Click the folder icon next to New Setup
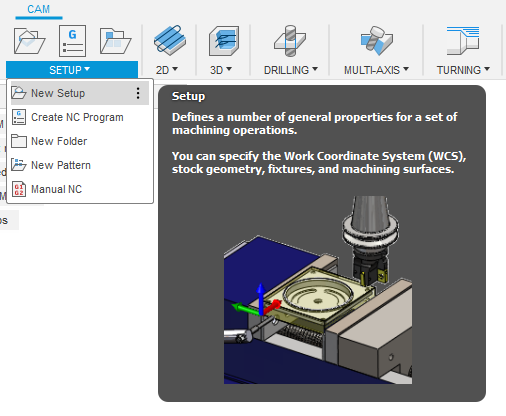 (x=19, y=93)
